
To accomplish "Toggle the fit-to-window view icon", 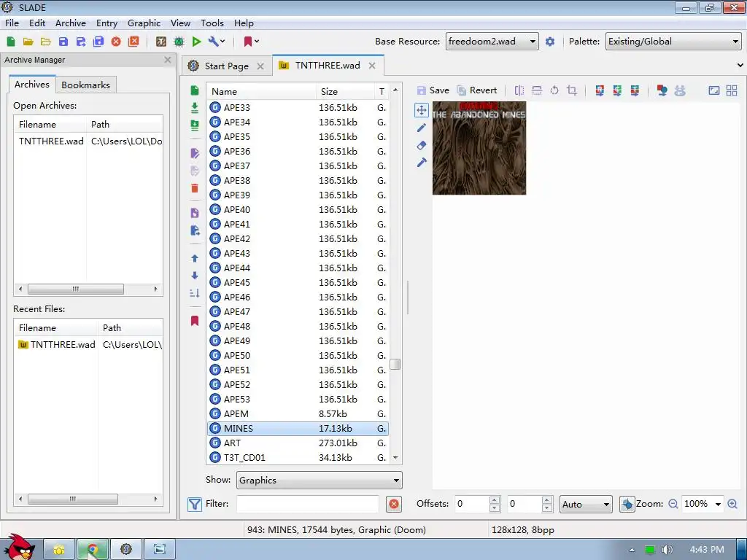I will (x=714, y=90).
